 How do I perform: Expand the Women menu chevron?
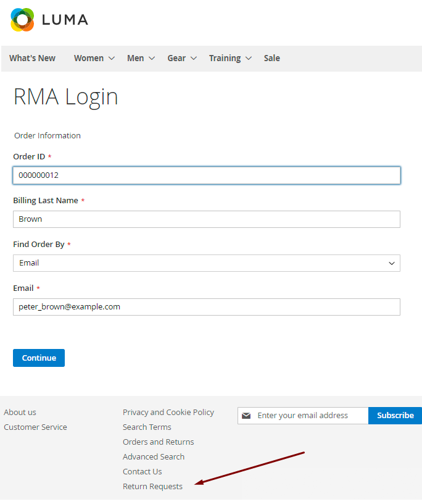point(112,58)
